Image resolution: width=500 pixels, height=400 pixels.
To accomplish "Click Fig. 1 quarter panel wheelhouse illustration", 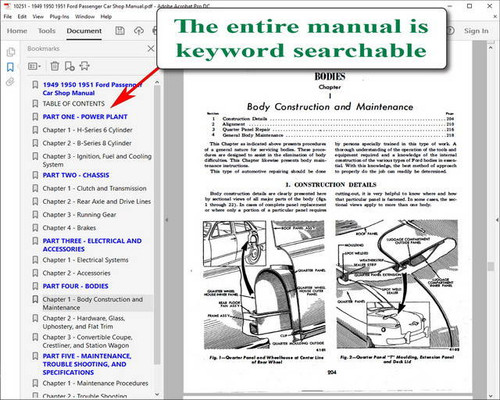I will point(264,284).
